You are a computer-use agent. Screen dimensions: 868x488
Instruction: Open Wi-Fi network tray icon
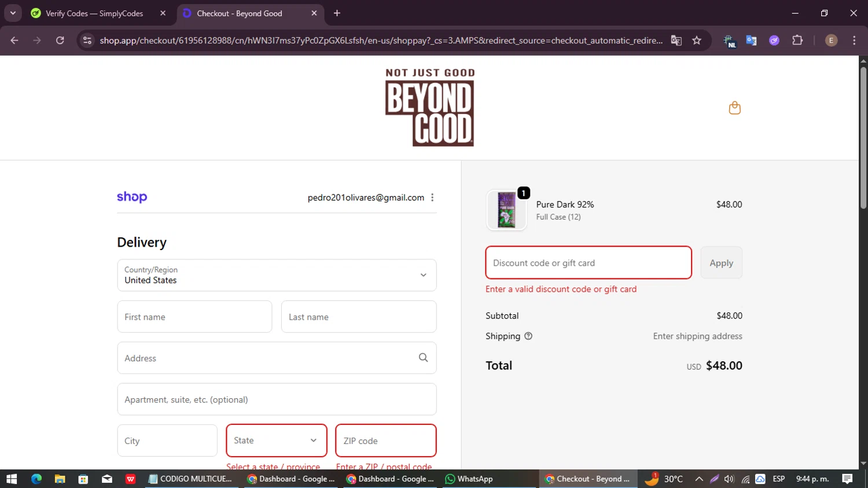(x=745, y=479)
